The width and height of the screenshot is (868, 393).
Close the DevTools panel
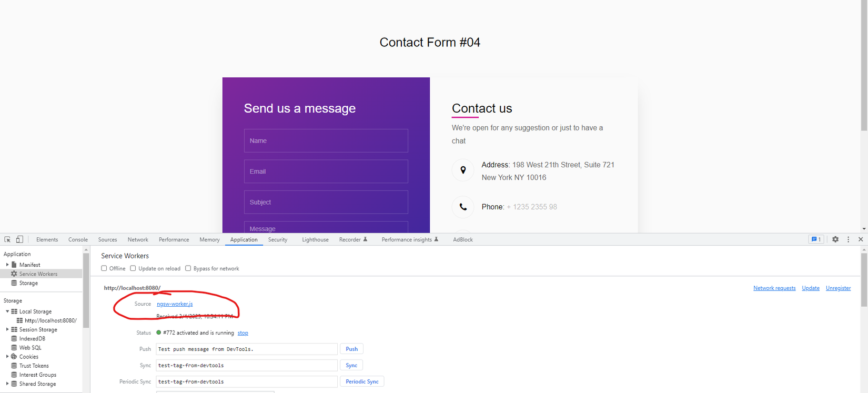pyautogui.click(x=861, y=239)
